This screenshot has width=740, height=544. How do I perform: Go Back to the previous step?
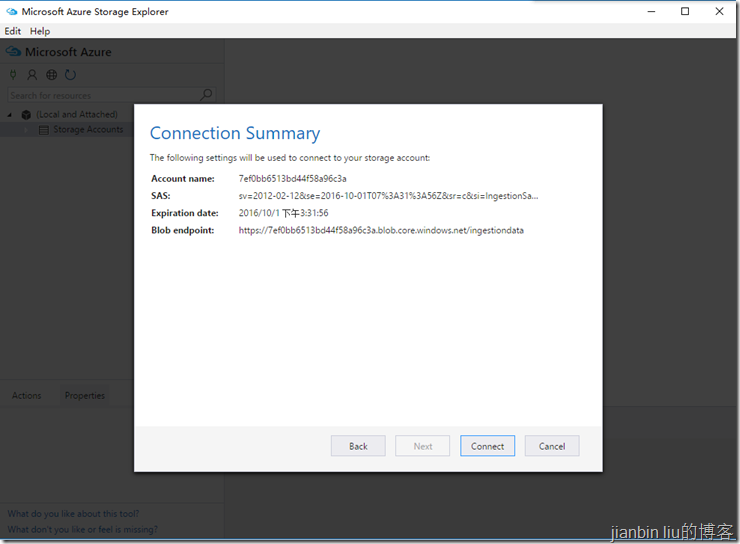tap(358, 446)
